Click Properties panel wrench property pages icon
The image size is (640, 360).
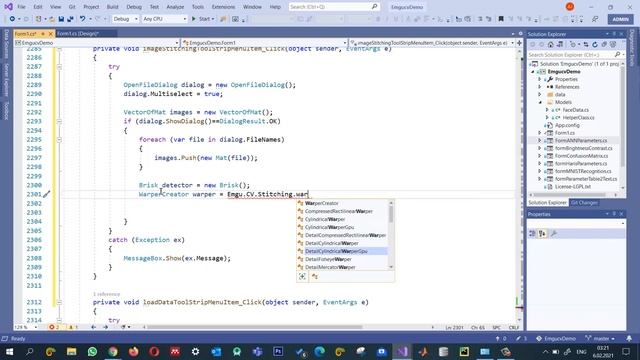(553, 233)
